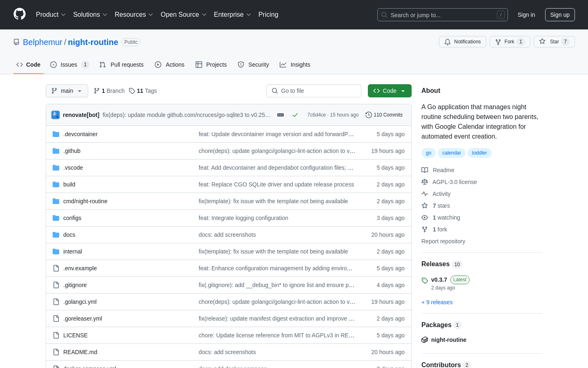
Task: Open the Pricing link
Action: click(268, 15)
